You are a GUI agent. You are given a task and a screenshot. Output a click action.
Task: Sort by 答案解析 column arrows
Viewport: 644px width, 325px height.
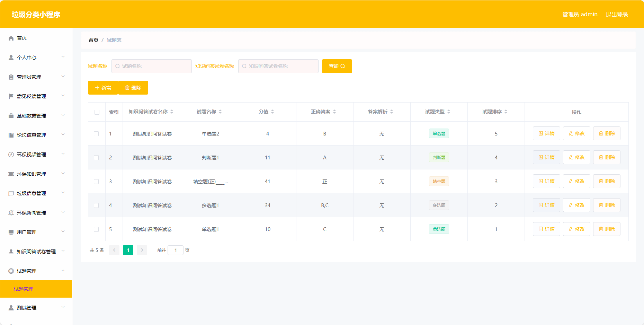[x=392, y=112]
